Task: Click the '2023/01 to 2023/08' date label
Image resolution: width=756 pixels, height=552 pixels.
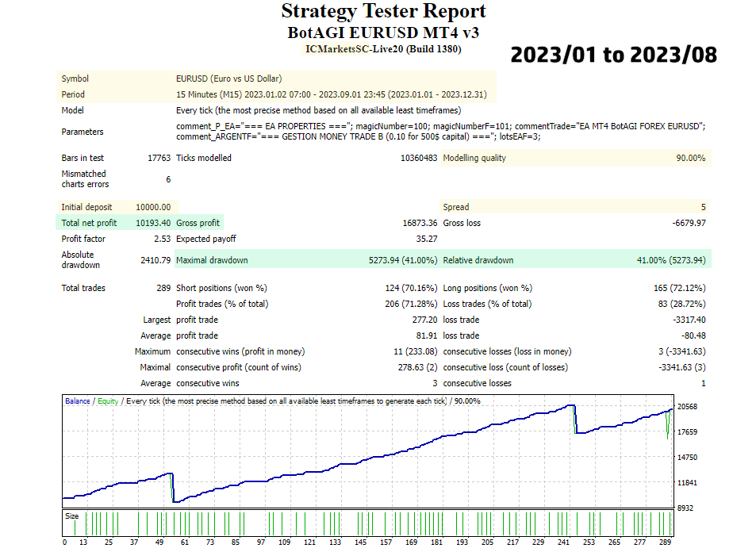Action: [x=614, y=55]
